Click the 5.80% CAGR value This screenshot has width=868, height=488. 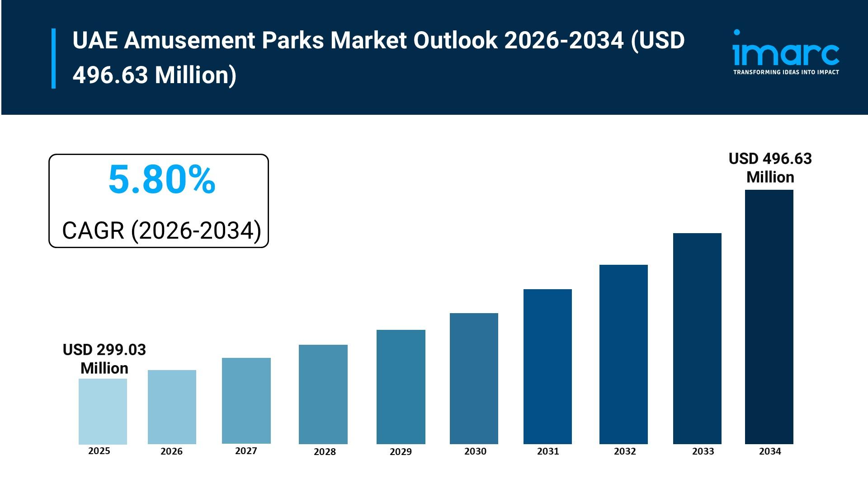point(161,180)
